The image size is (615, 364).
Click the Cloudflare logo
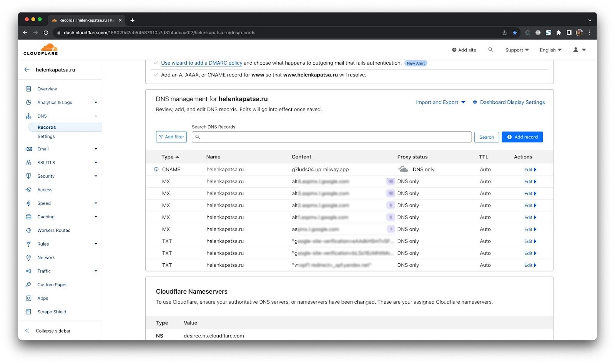41,50
